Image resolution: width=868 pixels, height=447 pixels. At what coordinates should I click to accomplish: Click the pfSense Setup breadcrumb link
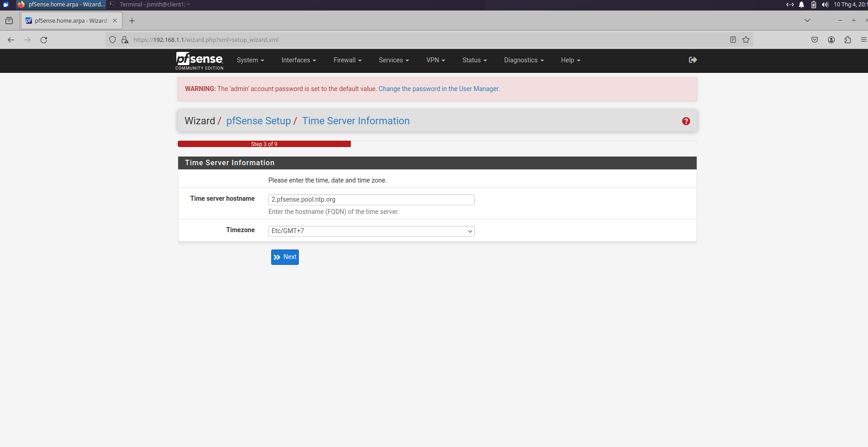tap(258, 121)
